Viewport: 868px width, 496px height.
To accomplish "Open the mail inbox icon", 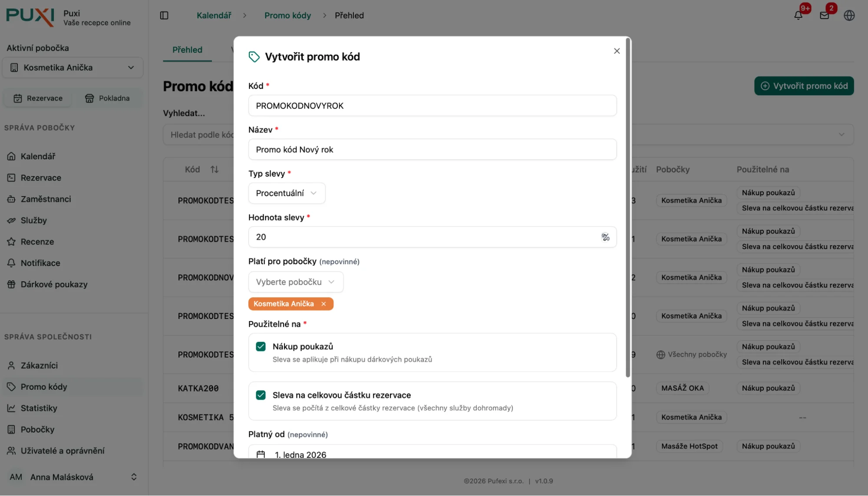I will coord(824,15).
